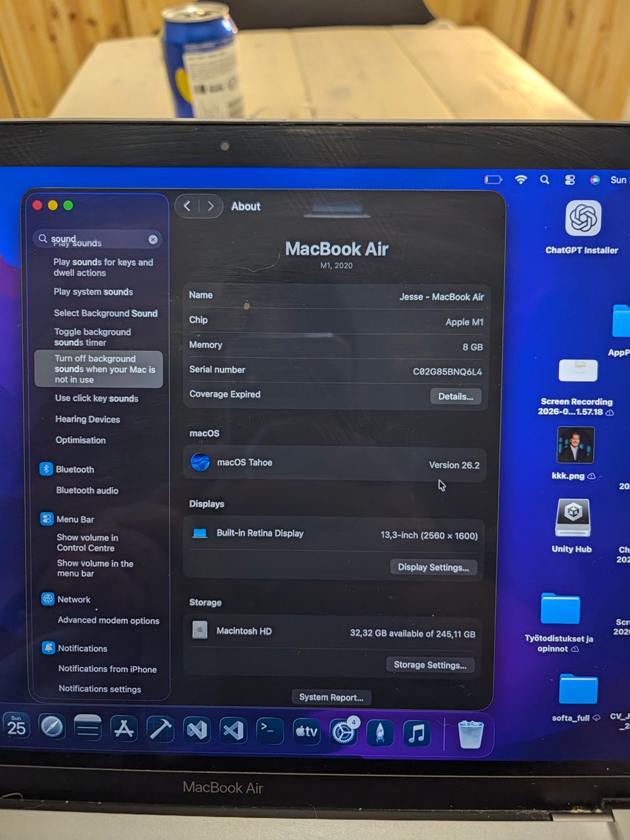The image size is (630, 840).
Task: Click the coverage Details… button
Action: click(455, 396)
